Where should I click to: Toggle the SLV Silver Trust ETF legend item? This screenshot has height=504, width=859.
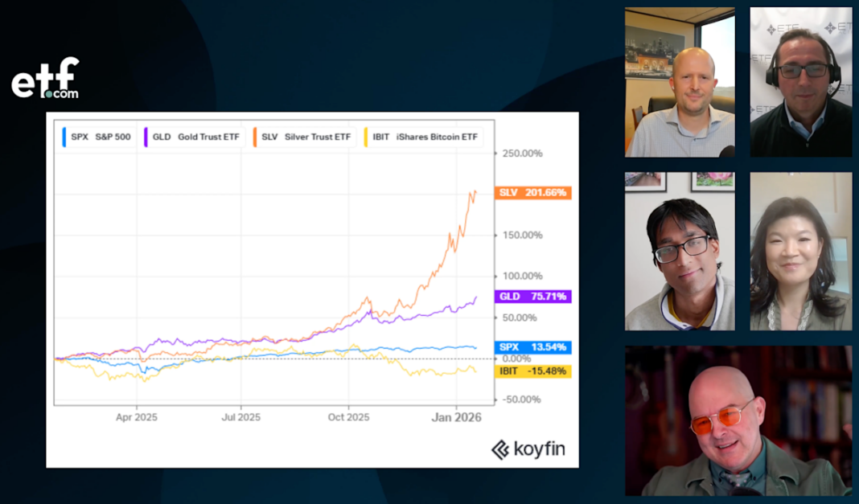305,137
